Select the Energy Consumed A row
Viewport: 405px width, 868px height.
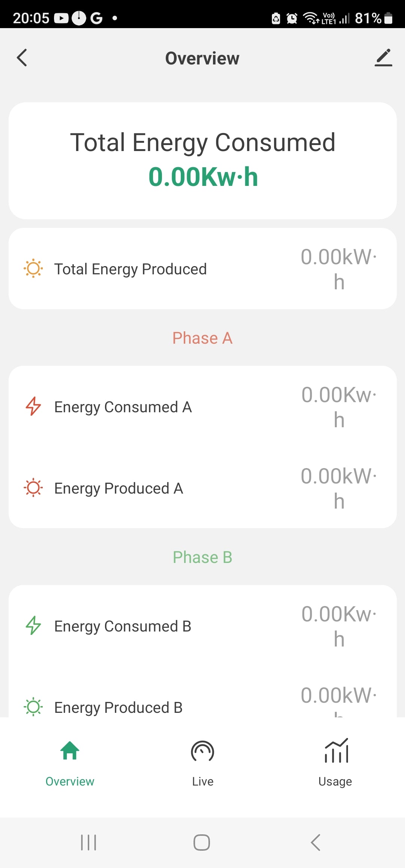(x=202, y=407)
